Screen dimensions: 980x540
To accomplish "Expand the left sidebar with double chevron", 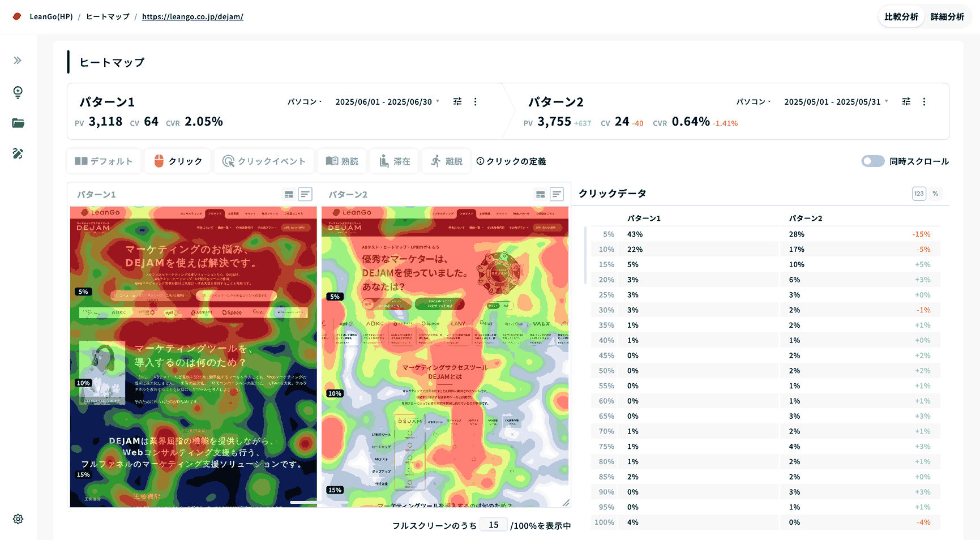I will pos(18,61).
